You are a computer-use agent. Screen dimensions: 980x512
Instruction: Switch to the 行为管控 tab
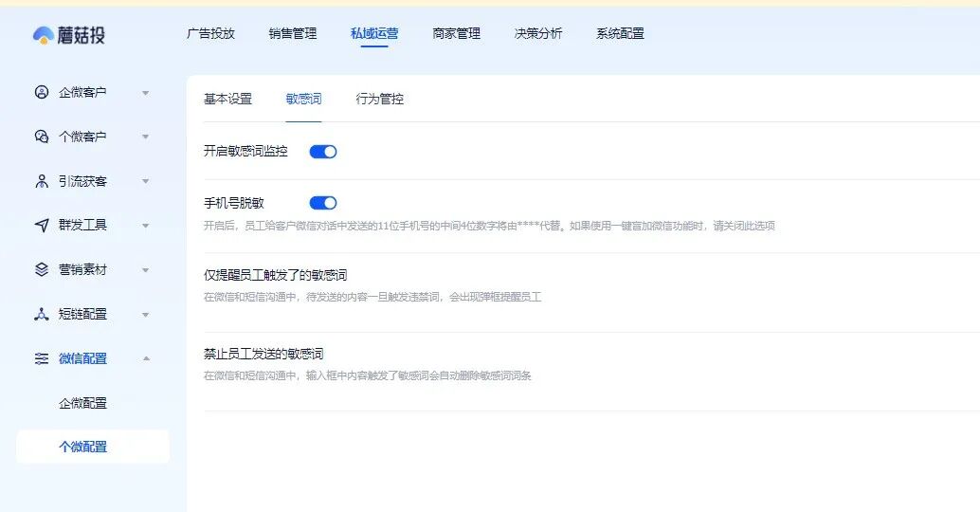(379, 99)
